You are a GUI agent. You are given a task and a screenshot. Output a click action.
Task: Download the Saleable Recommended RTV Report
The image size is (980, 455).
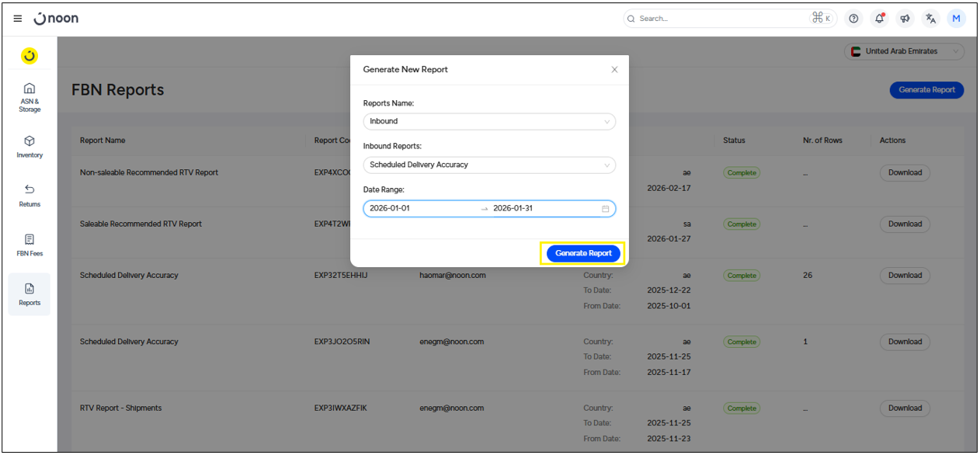pyautogui.click(x=905, y=224)
